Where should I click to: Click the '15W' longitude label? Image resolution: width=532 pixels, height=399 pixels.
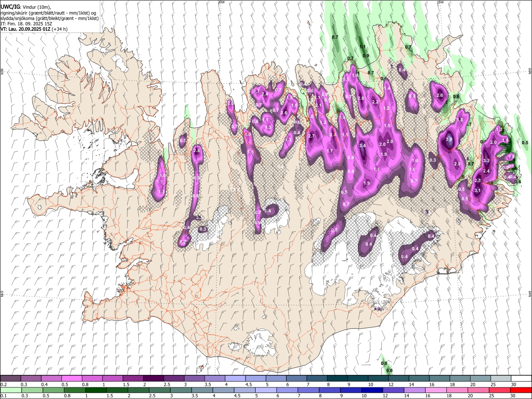pos(440,2)
